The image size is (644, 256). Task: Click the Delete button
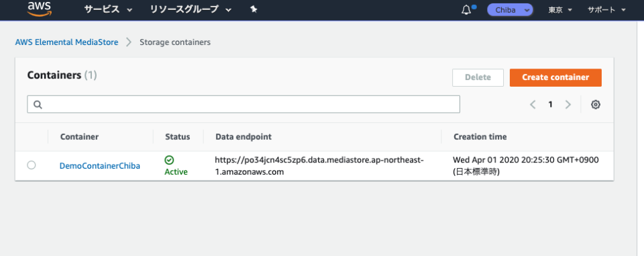click(478, 77)
